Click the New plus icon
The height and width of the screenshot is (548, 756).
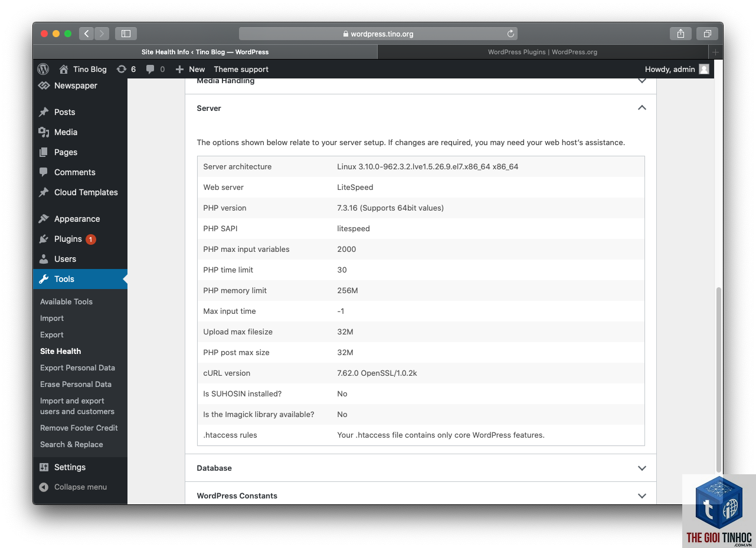pyautogui.click(x=180, y=69)
